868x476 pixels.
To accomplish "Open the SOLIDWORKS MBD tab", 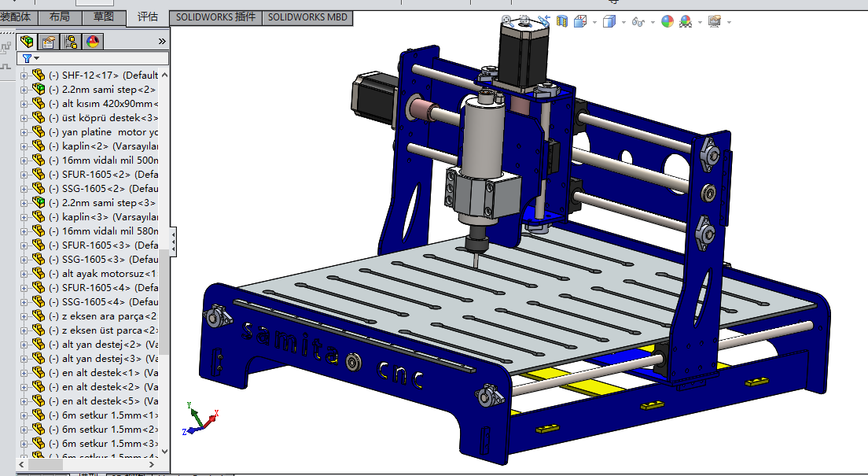I will 307,17.
